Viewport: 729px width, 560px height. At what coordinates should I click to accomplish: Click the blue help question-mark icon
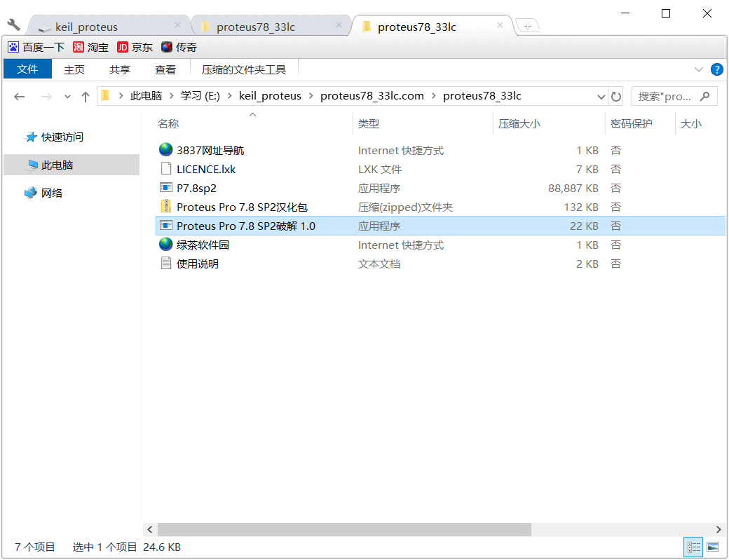716,69
